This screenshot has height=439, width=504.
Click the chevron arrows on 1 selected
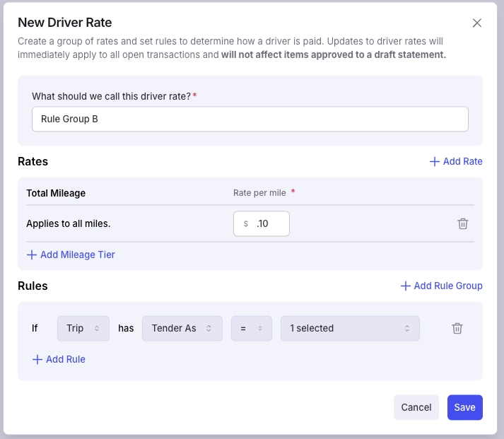(x=407, y=328)
